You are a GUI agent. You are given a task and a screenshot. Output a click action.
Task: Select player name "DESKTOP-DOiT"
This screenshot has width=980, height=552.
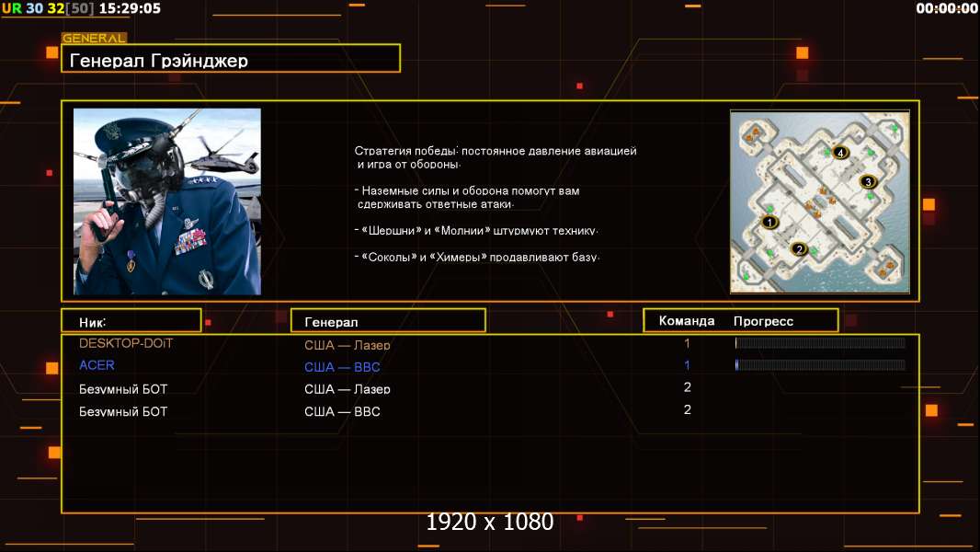[126, 343]
